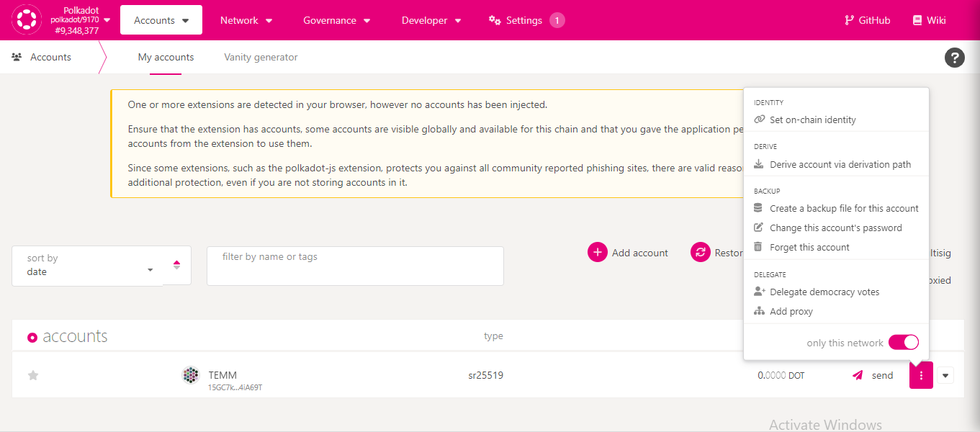Click the paper plane send icon

tap(858, 375)
